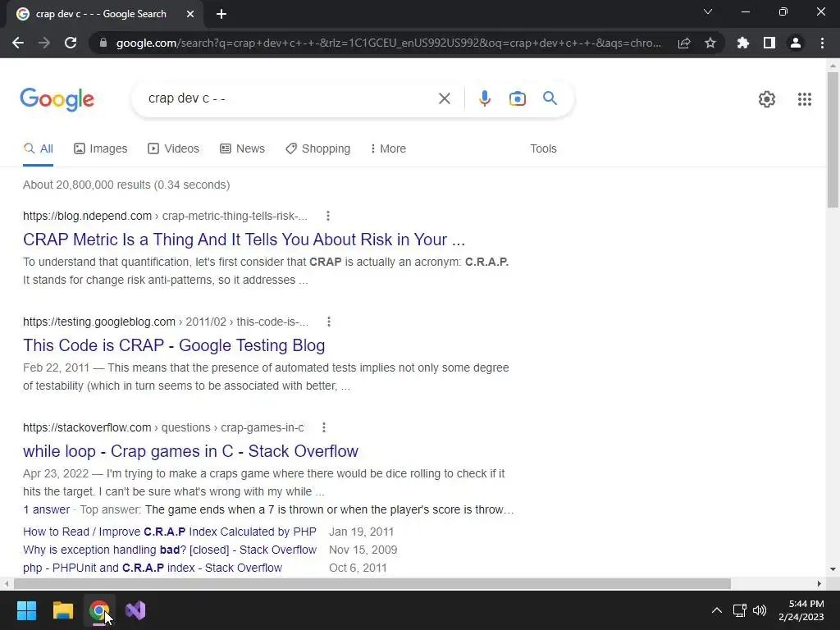Screen dimensions: 840x630
Task: Select the All results tab
Action: [38, 149]
